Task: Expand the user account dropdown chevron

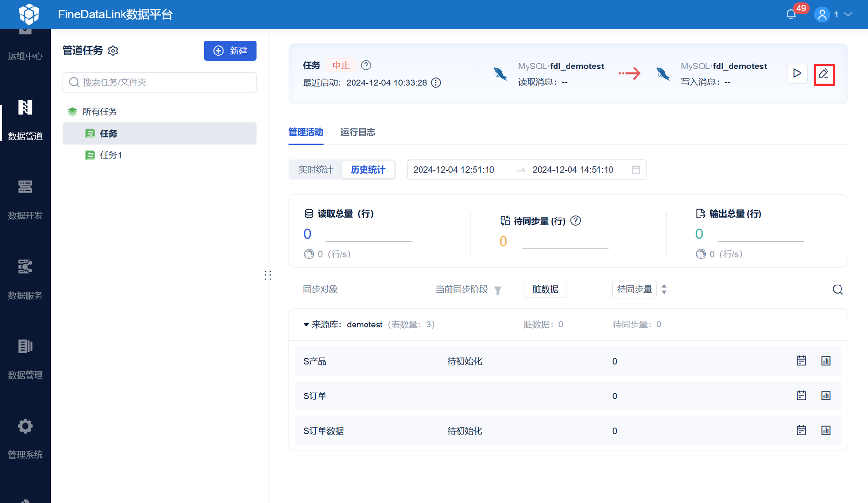Action: pos(848,14)
